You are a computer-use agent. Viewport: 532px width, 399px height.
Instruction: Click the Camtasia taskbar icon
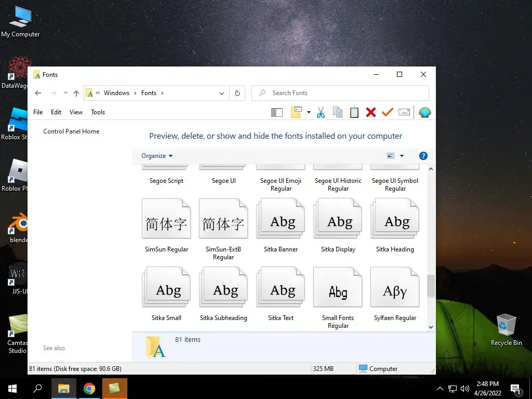[115, 389]
